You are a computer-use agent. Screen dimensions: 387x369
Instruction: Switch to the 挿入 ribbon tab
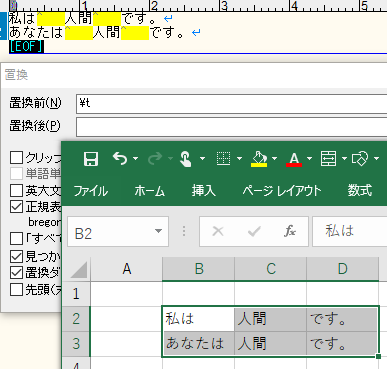coord(204,191)
